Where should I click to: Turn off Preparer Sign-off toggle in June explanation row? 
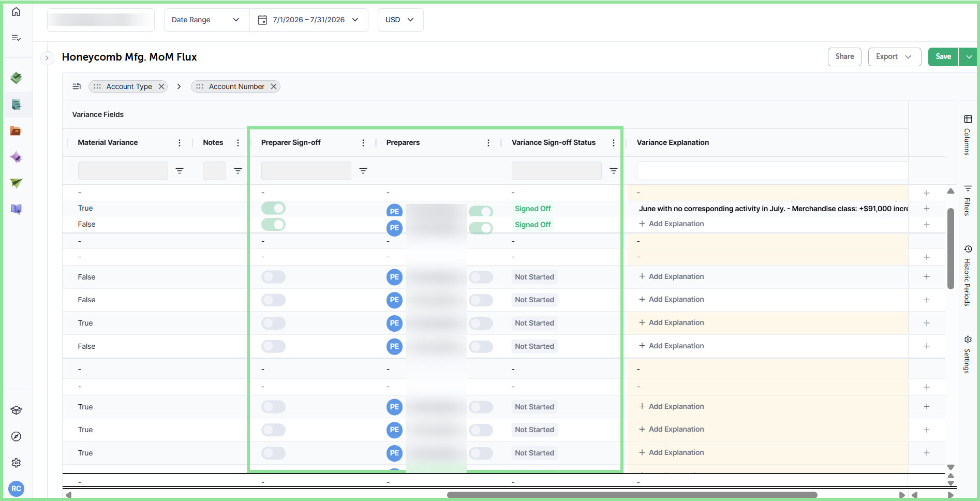tap(273, 208)
